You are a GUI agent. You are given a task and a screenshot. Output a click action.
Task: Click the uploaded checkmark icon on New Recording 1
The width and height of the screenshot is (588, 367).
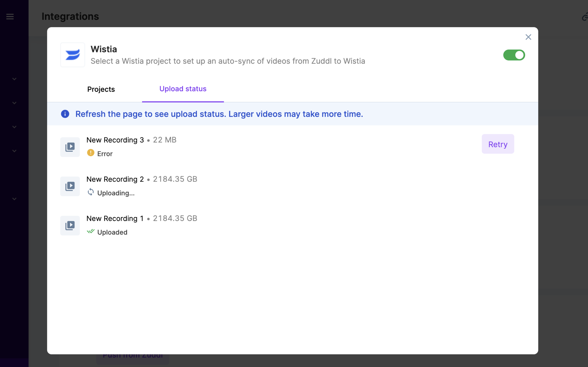click(91, 231)
